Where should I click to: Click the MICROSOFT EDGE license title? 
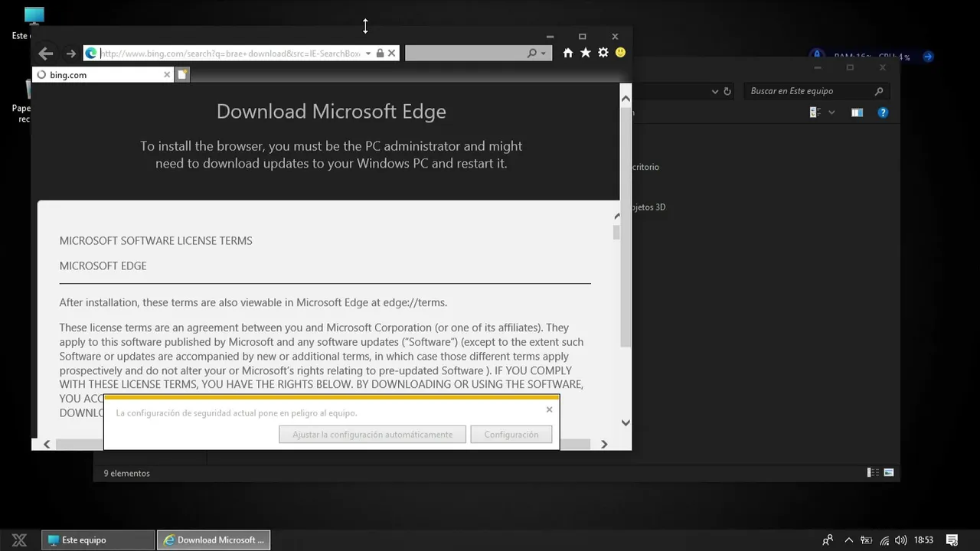(103, 266)
